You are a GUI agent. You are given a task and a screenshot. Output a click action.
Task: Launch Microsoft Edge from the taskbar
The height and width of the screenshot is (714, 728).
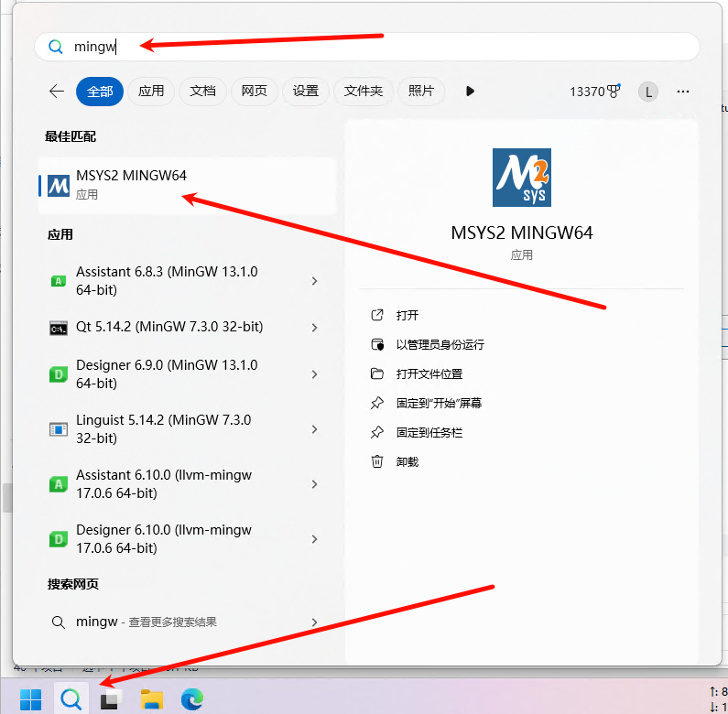(191, 699)
